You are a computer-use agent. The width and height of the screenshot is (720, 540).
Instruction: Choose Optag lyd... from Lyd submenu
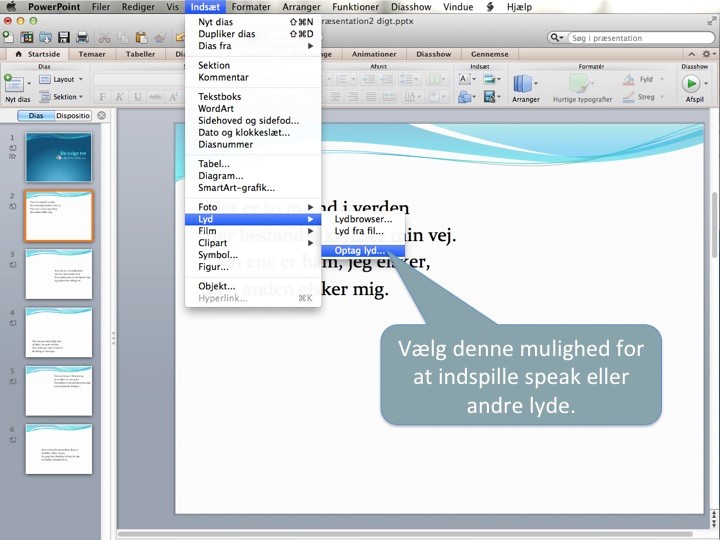[x=363, y=251]
